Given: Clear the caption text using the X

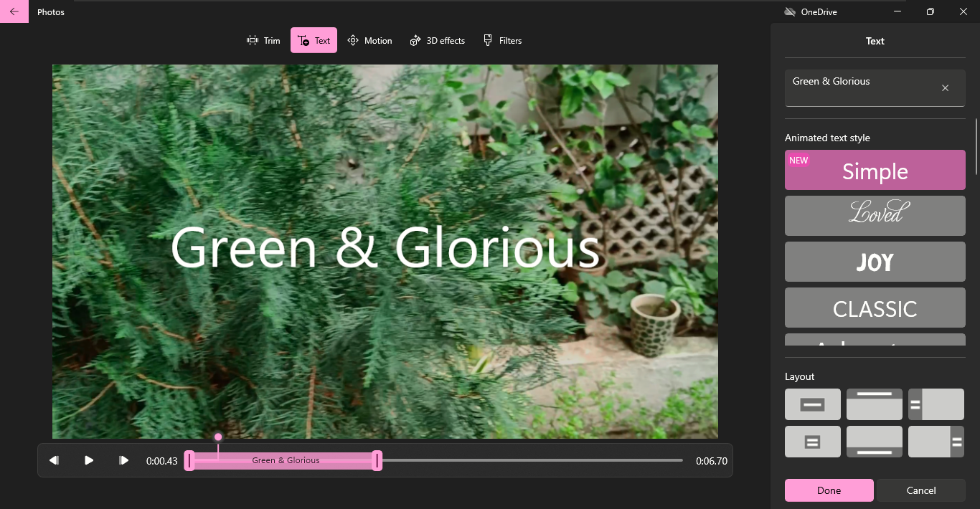Looking at the screenshot, I should coord(945,87).
